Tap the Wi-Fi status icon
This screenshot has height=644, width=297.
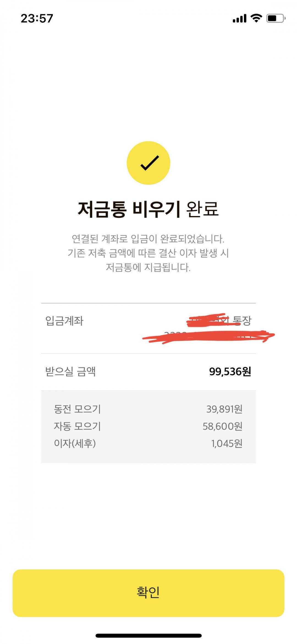(x=256, y=18)
